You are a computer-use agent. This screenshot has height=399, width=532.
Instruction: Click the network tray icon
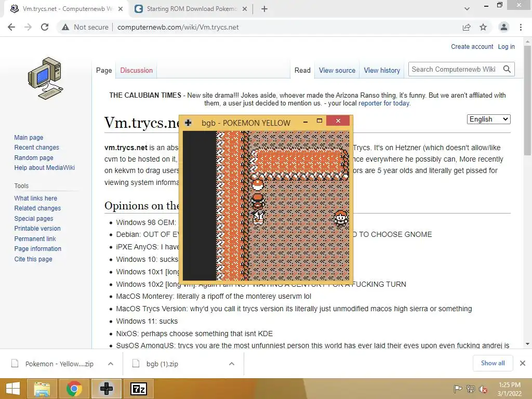[x=471, y=389]
